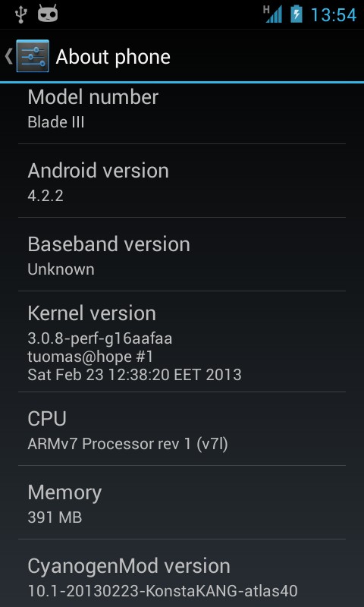Tap the Settings sliders icon in header
364x607 pixels.
pyautogui.click(x=33, y=56)
